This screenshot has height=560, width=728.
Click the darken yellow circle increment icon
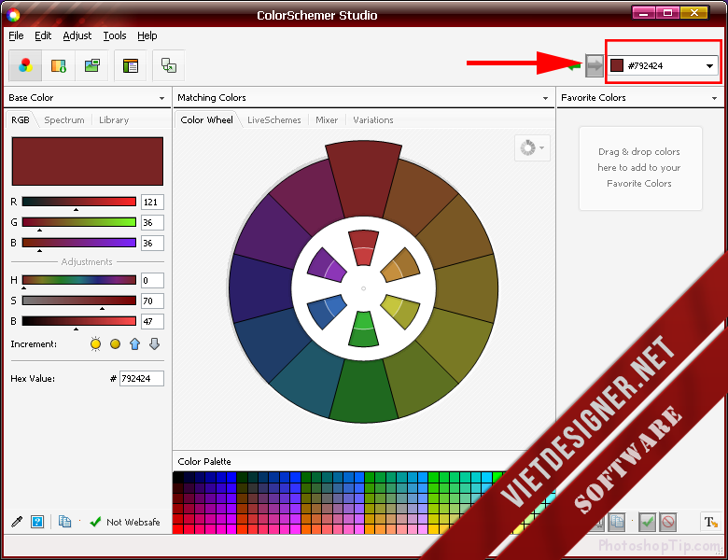(x=115, y=344)
